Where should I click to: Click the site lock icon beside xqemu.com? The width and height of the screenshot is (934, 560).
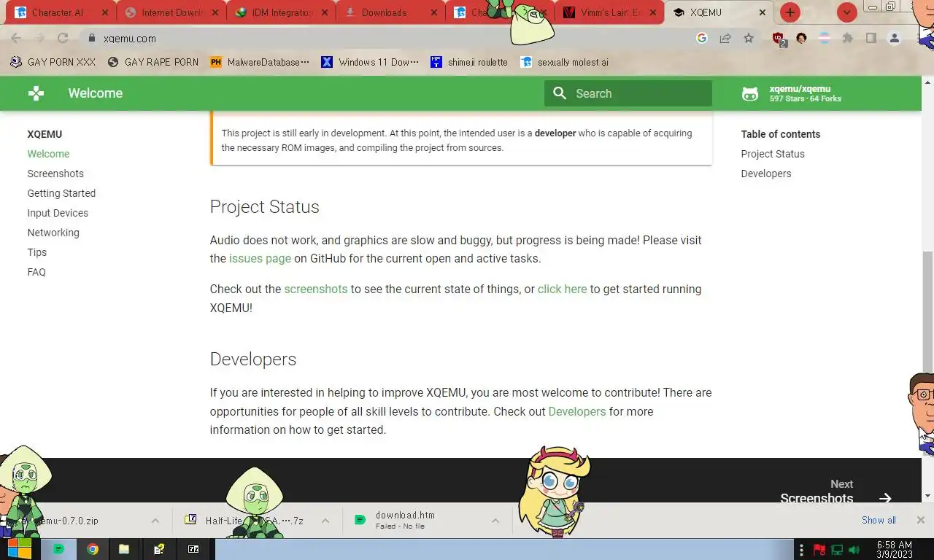coord(92,39)
